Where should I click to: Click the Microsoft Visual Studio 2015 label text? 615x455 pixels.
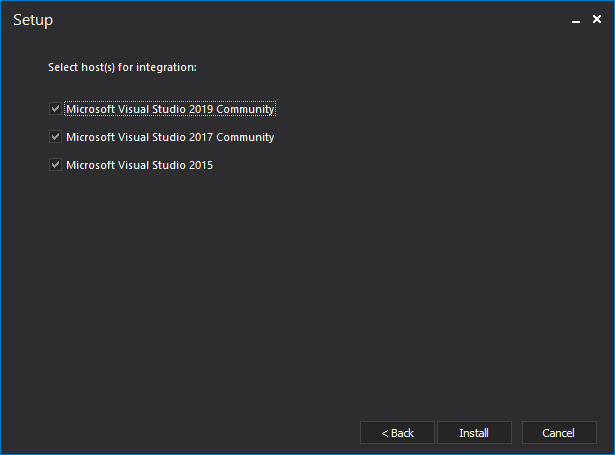click(x=139, y=165)
